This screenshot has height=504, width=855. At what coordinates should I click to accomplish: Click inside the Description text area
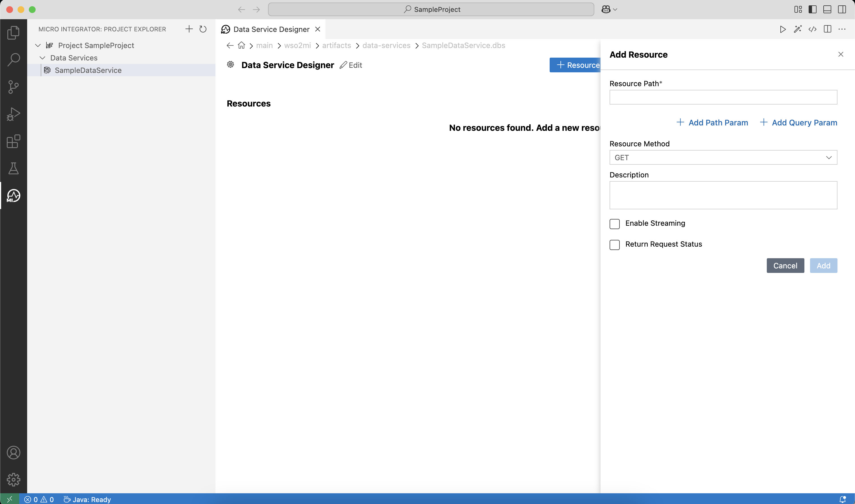tap(723, 195)
